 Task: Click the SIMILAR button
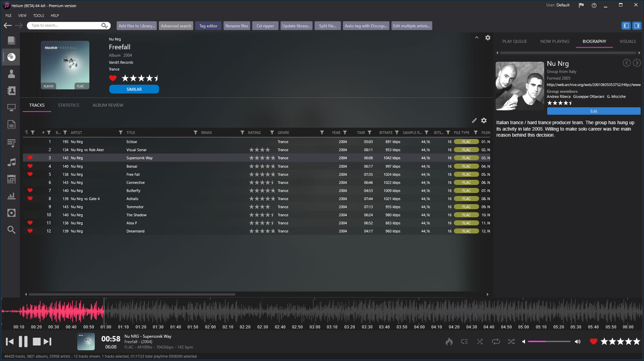tap(134, 89)
